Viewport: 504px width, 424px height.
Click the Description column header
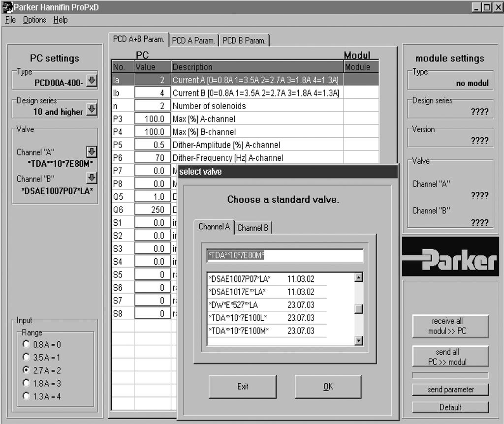click(257, 67)
